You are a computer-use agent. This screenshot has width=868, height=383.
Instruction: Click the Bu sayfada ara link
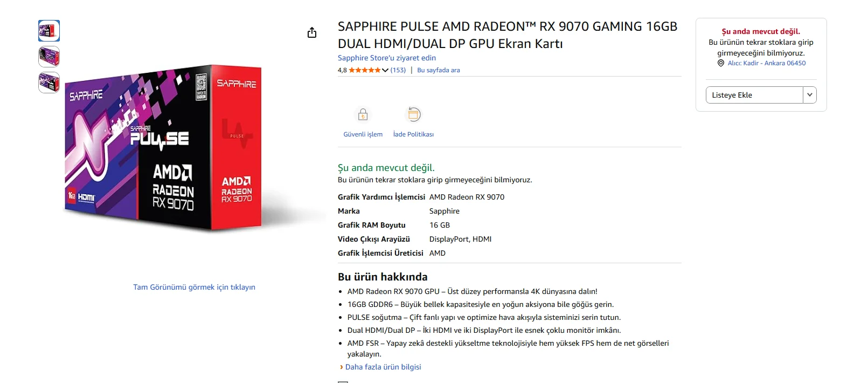point(439,70)
